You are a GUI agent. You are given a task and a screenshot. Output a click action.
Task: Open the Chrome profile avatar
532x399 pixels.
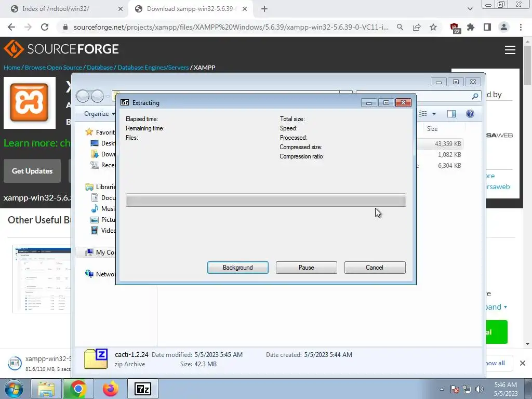(x=504, y=27)
